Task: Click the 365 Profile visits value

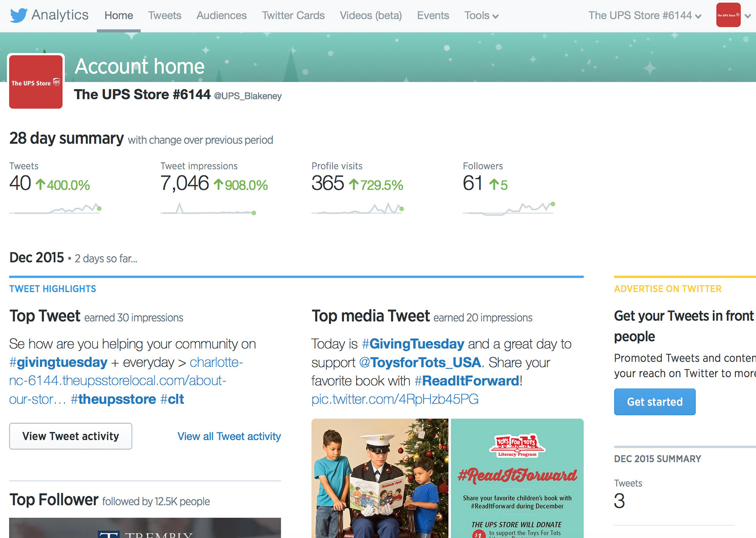Action: [328, 183]
